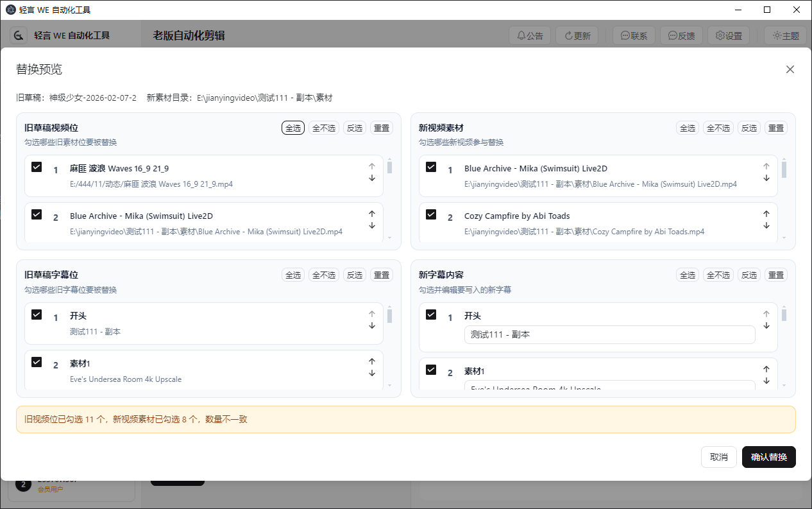Edit the 开头 new subtitle text field
This screenshot has height=509, width=812.
(x=609, y=334)
